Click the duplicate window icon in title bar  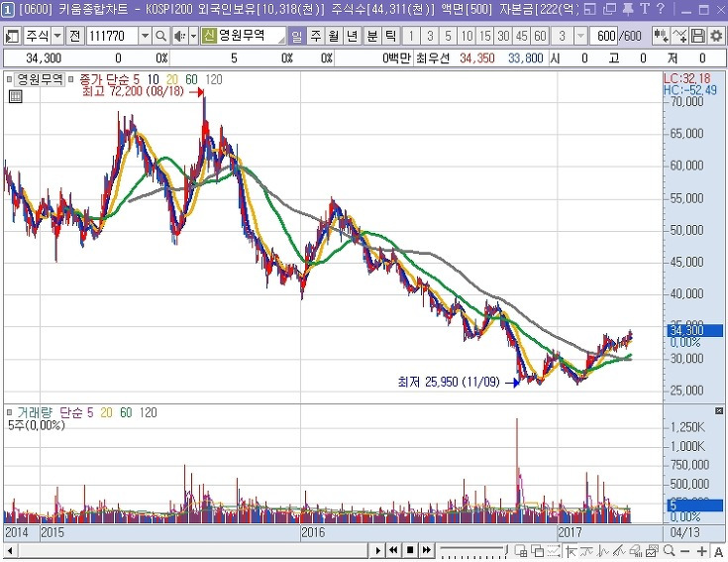[x=609, y=9]
